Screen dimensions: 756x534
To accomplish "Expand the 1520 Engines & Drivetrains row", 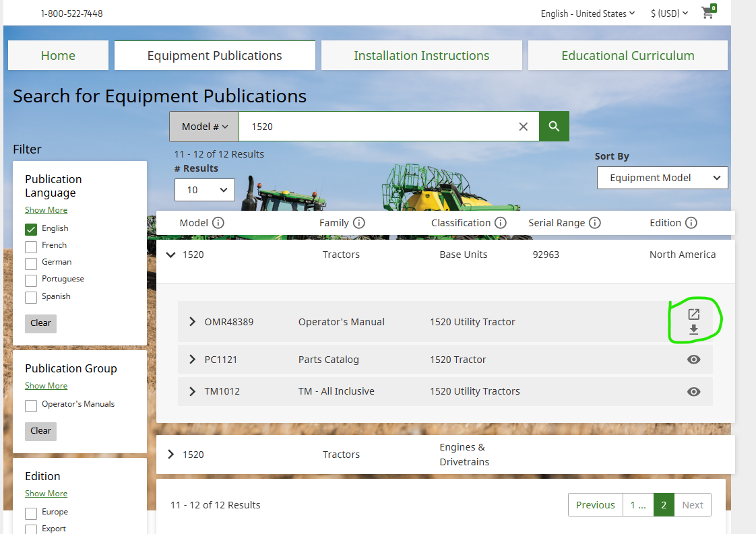I will pos(171,455).
